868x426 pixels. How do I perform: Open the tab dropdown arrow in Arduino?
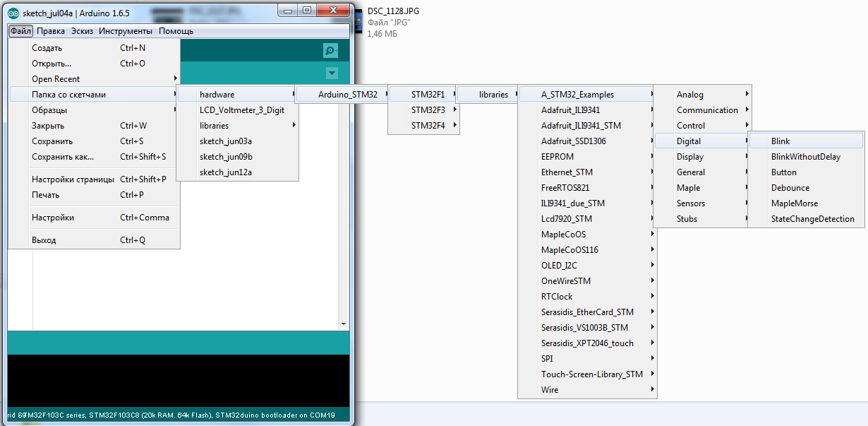[332, 73]
